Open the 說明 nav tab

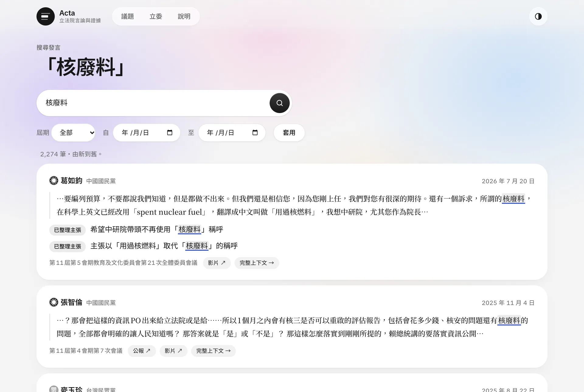point(184,16)
